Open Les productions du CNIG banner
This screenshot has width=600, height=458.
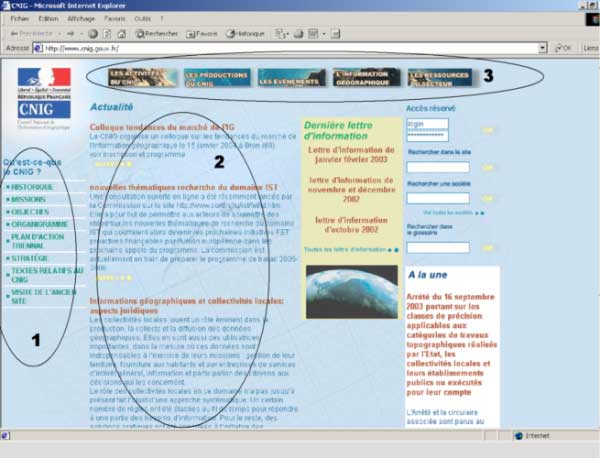pos(217,78)
